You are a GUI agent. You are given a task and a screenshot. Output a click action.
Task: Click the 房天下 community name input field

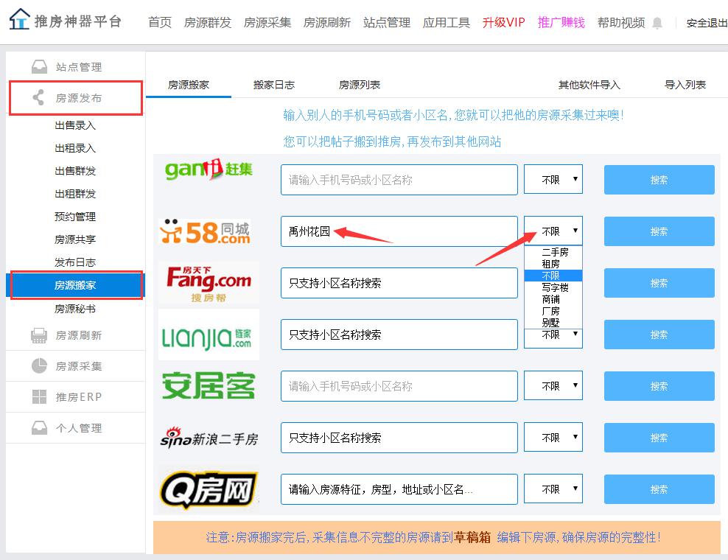[399, 283]
